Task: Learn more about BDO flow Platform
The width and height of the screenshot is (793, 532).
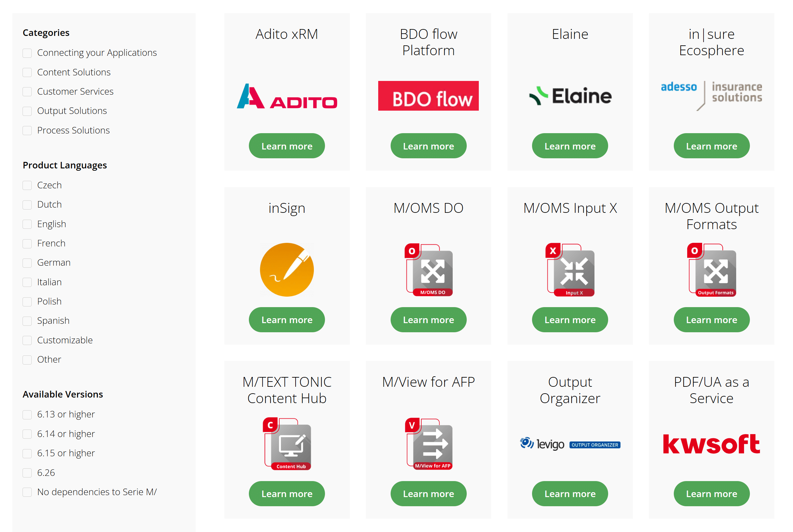Action: 429,146
